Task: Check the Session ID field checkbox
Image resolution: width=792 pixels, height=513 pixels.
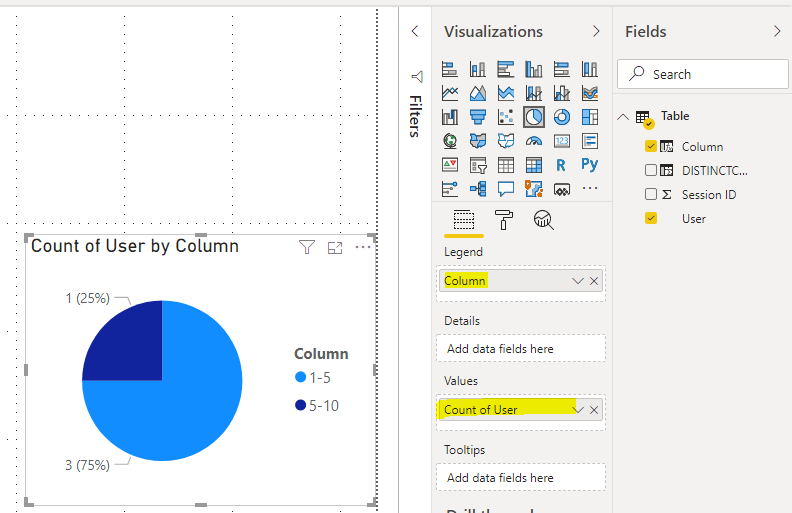Action: [x=651, y=194]
